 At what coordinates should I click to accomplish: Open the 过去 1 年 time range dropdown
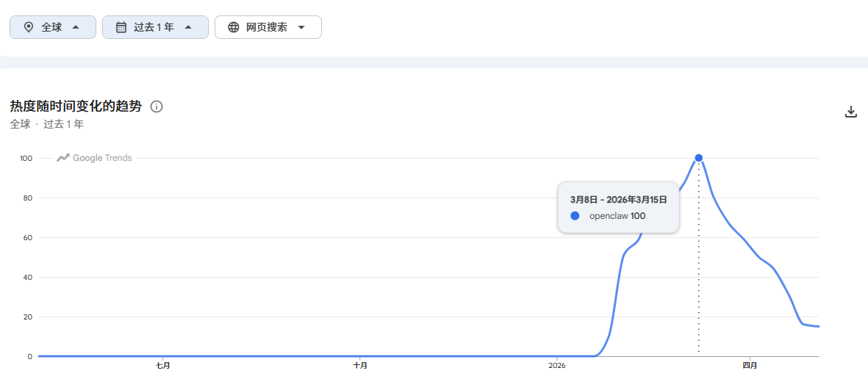tap(155, 27)
